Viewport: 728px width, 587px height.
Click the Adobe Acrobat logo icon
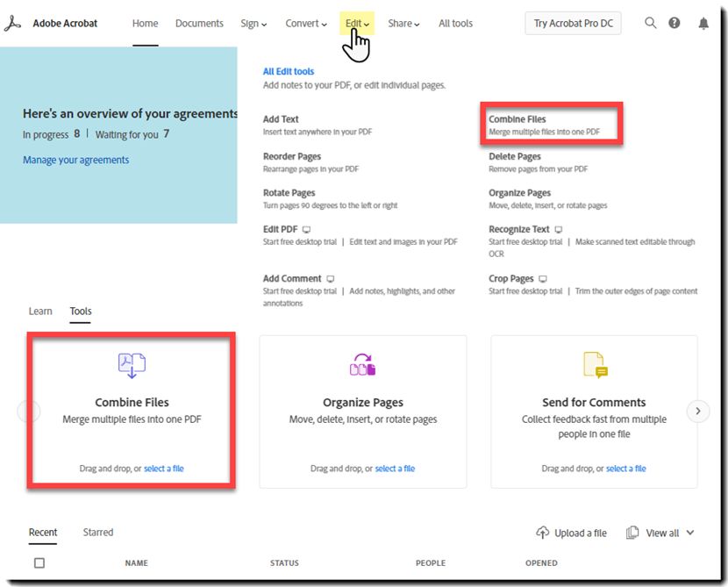pyautogui.click(x=12, y=23)
